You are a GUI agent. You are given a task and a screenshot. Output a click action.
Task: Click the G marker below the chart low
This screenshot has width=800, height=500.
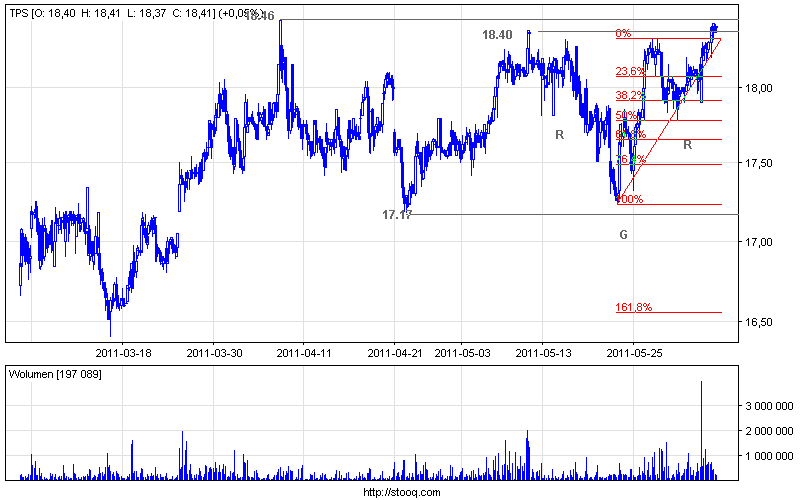(x=623, y=235)
